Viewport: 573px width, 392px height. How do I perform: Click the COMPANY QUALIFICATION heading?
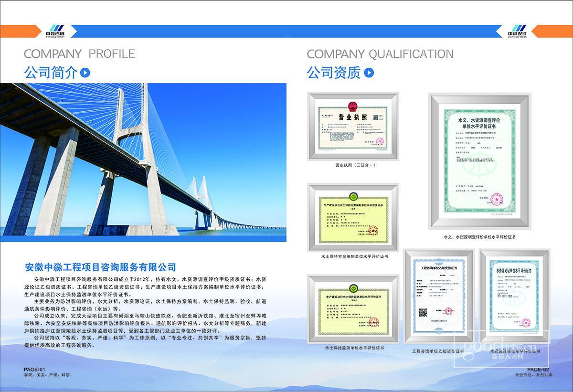[380, 54]
